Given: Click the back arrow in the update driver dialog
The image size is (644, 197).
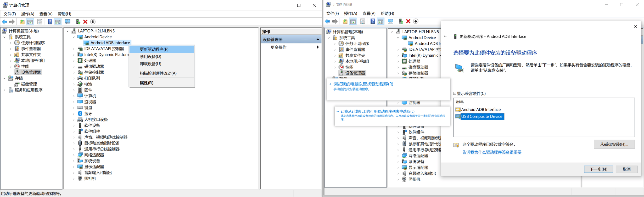Looking at the screenshot, I should 445,36.
